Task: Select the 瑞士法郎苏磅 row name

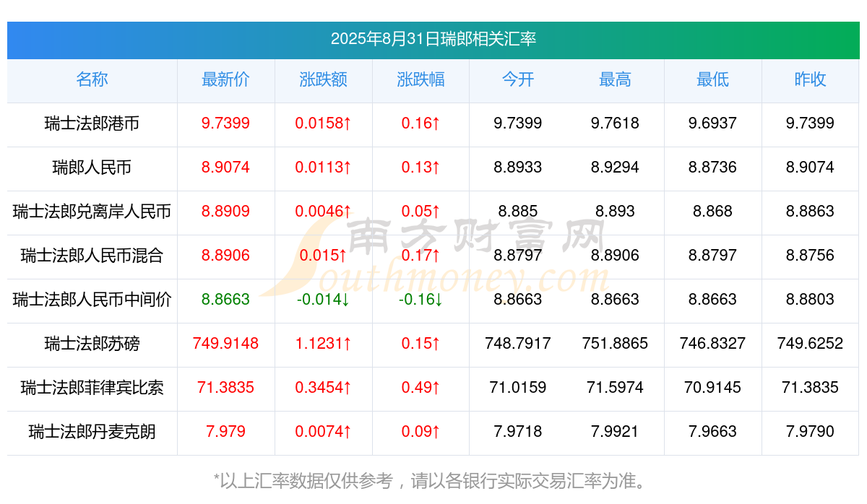Action: (92, 344)
